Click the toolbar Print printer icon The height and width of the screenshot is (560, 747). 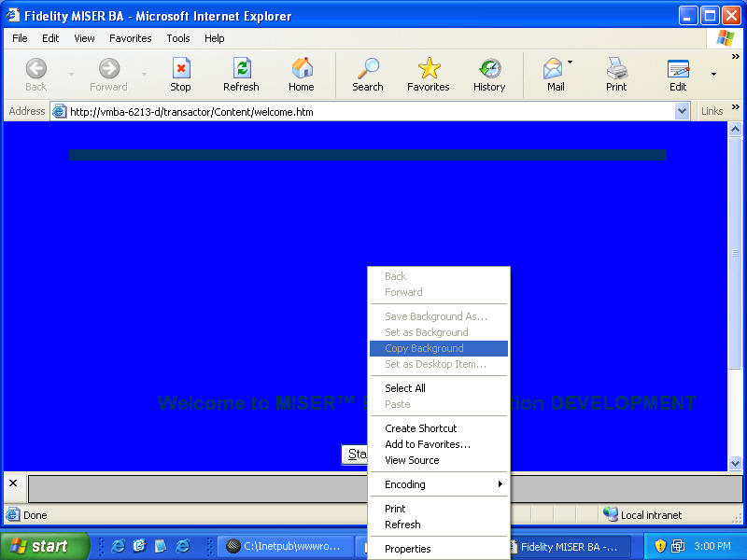pos(616,68)
